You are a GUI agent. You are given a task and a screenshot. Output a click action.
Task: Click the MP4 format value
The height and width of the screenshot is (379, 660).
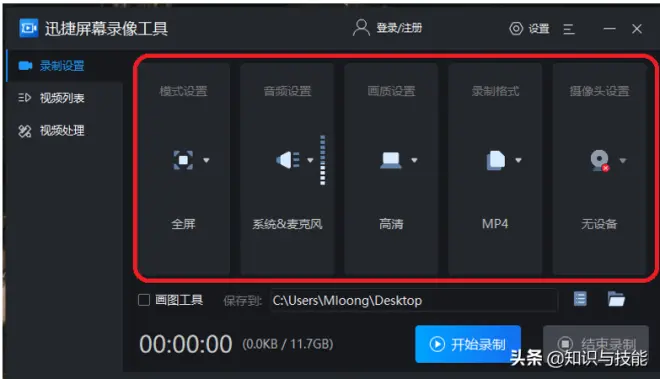(x=495, y=224)
